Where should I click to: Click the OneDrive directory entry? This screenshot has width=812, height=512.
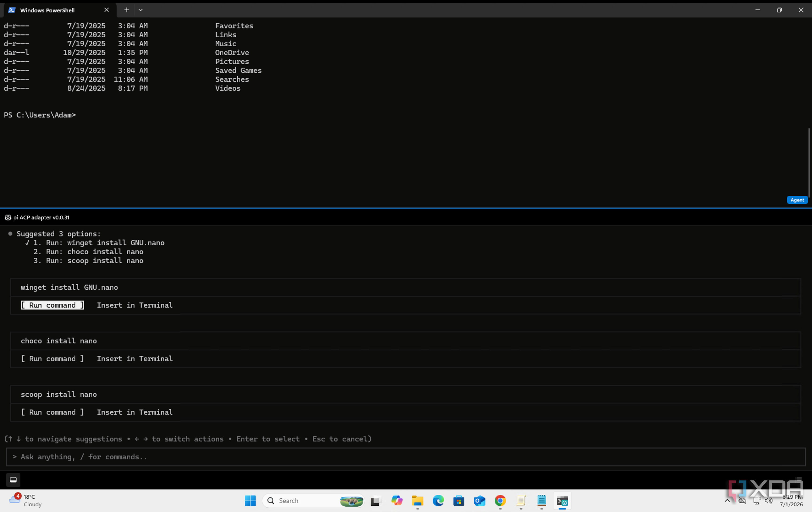(232, 53)
